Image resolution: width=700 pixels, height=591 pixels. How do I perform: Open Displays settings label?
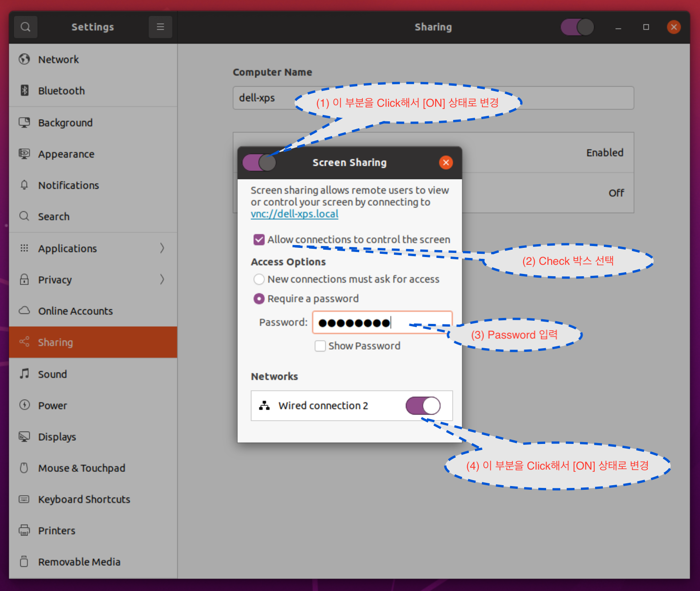tap(57, 437)
